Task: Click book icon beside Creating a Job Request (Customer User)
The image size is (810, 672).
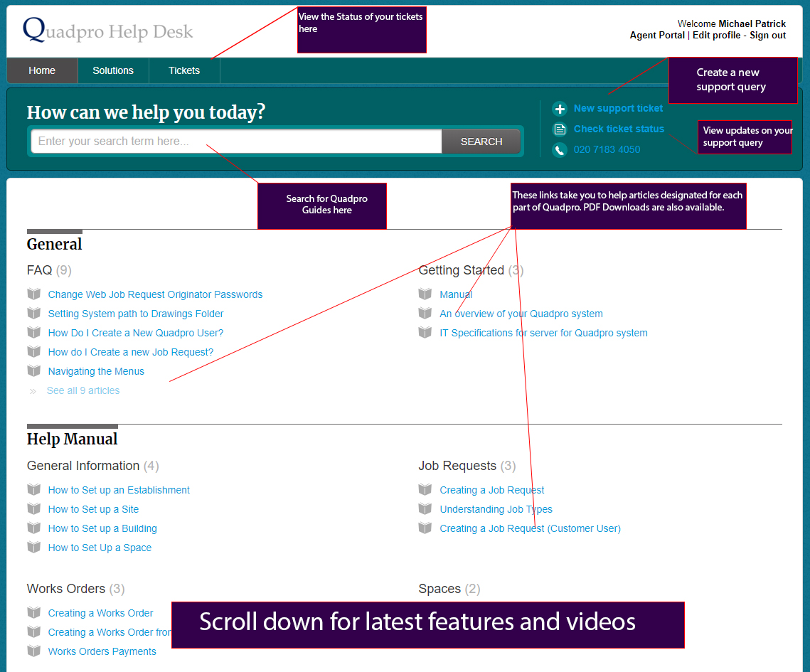Action: 425,528
